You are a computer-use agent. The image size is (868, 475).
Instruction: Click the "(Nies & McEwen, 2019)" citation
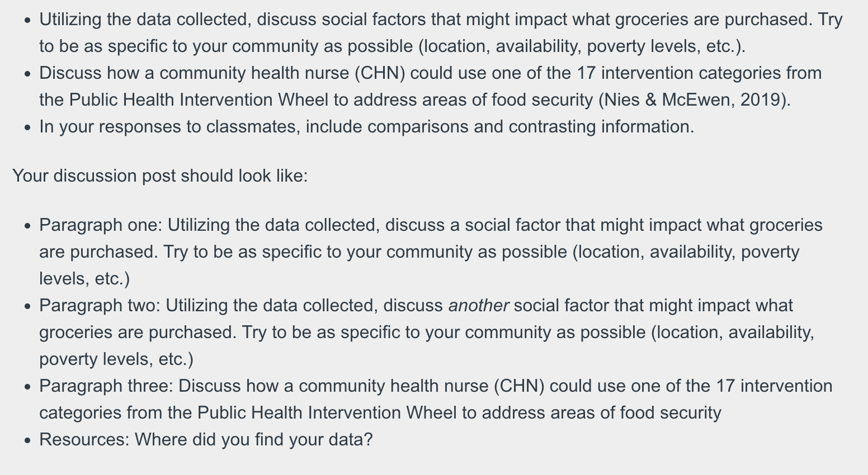point(694,100)
